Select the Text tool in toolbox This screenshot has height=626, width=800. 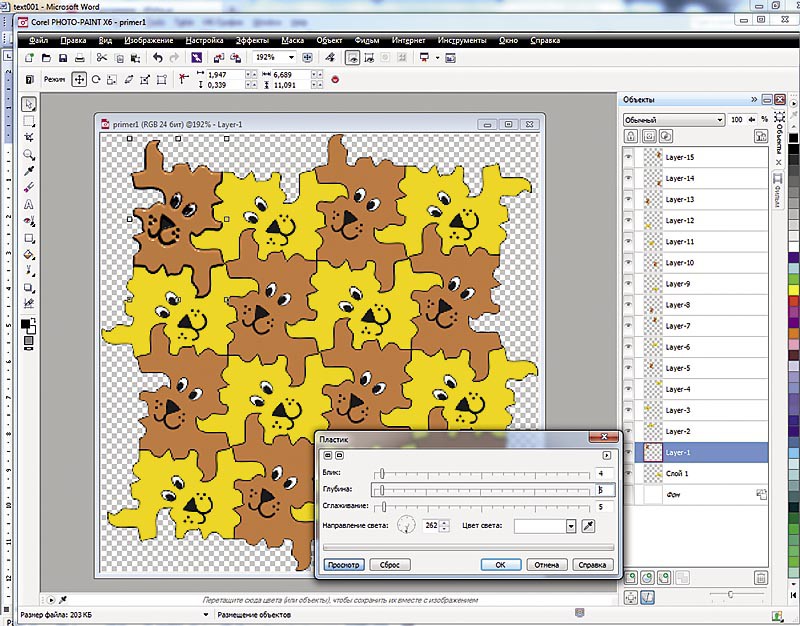[x=30, y=204]
